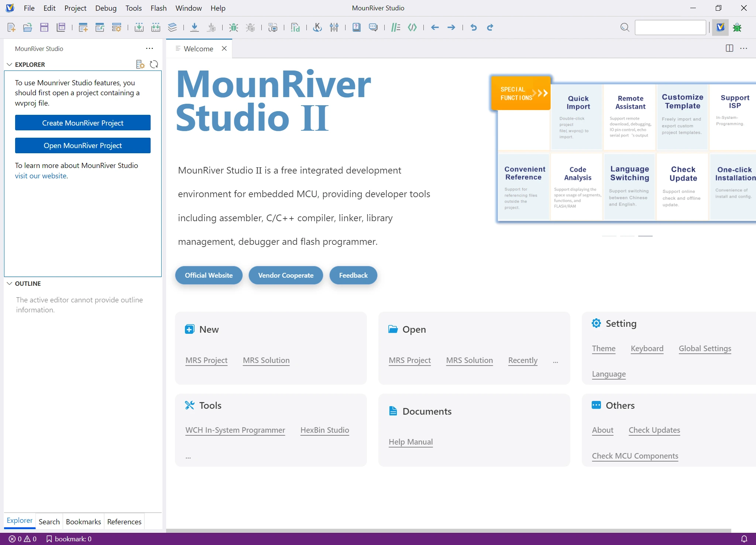Click the sliders configuration toolbar icon

[334, 27]
